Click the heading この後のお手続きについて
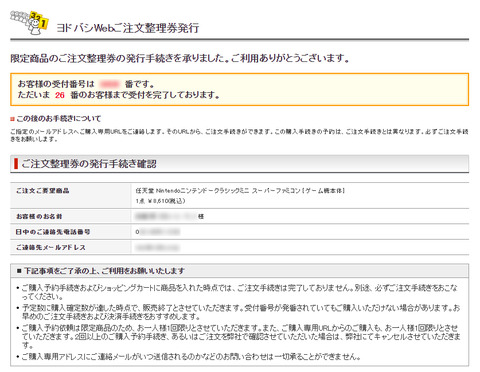The width and height of the screenshot is (480, 372). [59, 118]
